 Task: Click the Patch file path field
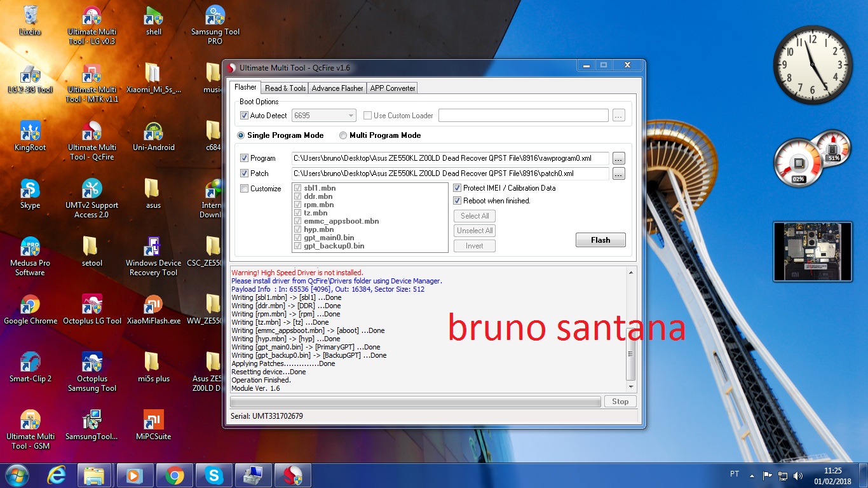point(450,173)
